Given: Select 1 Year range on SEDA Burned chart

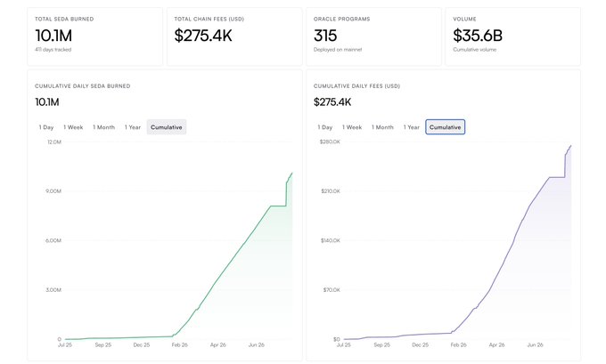Looking at the screenshot, I should click(133, 127).
